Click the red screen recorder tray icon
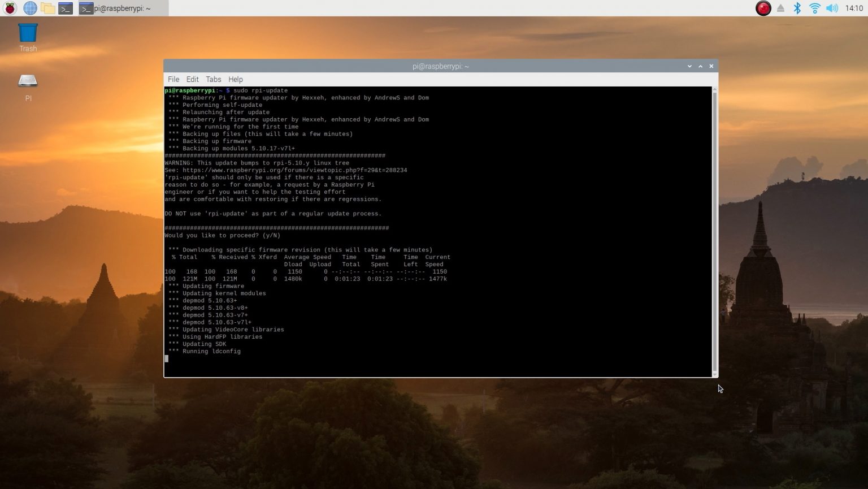868x489 pixels. tap(763, 8)
